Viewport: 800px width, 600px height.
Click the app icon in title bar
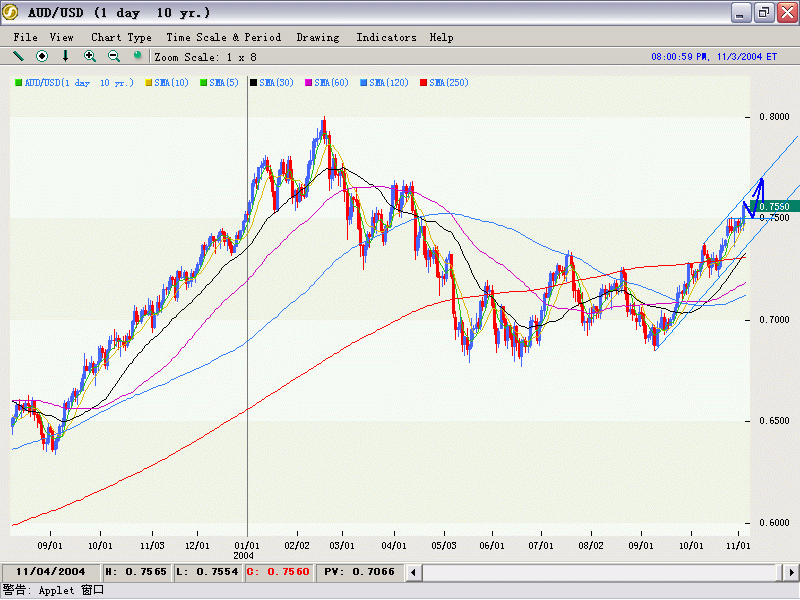[12, 13]
